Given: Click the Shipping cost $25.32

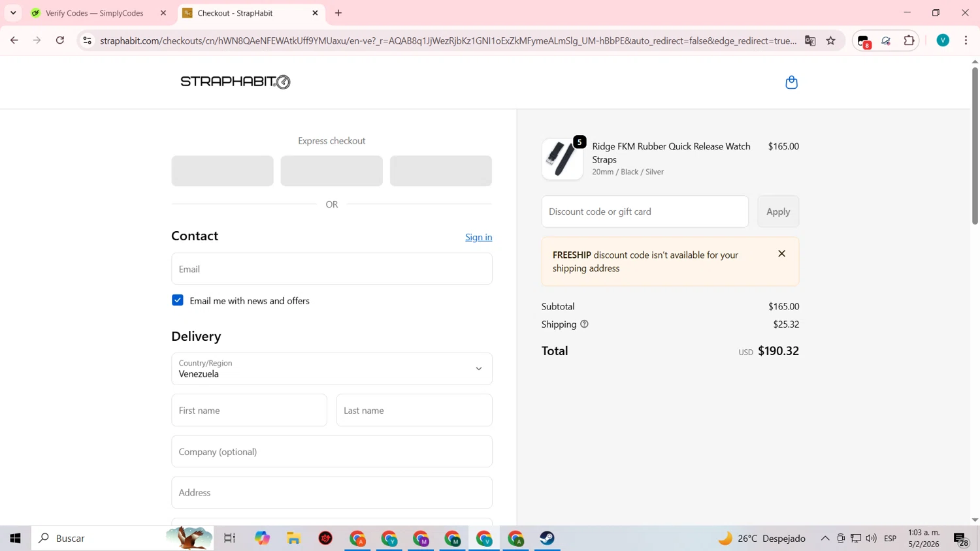Looking at the screenshot, I should pyautogui.click(x=786, y=324).
